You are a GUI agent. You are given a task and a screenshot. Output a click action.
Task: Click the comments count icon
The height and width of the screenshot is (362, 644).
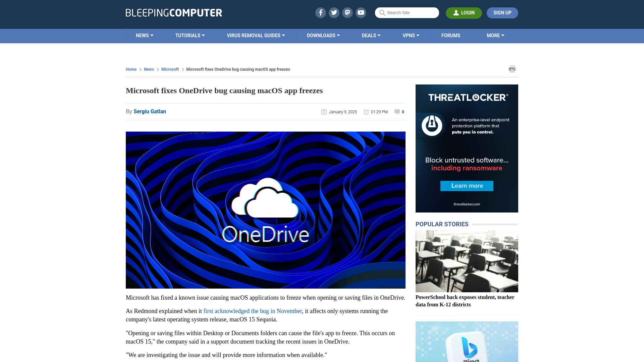pyautogui.click(x=397, y=111)
